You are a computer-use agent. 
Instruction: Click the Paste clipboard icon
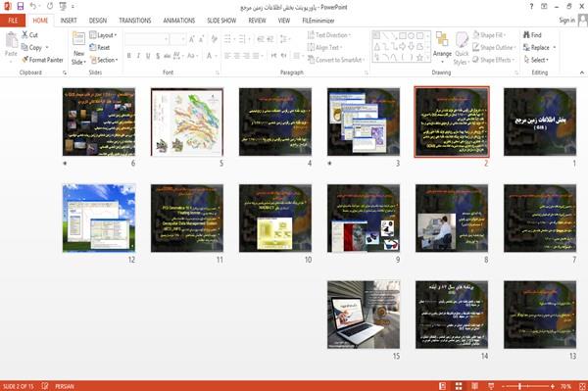11,40
